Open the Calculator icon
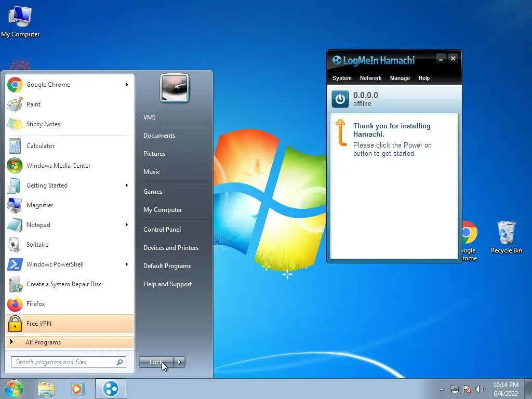 coord(15,146)
